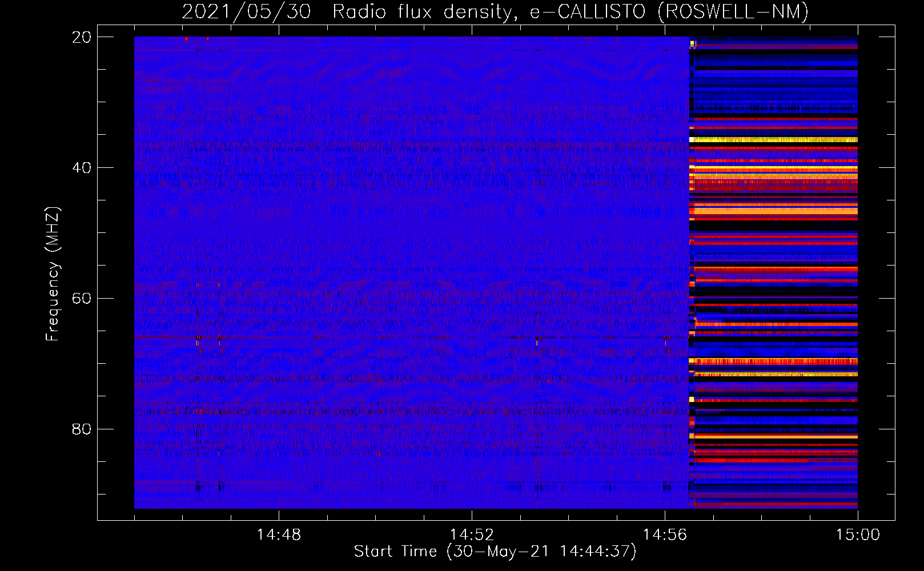Click the 20 MHz frequency tick label

click(82, 37)
